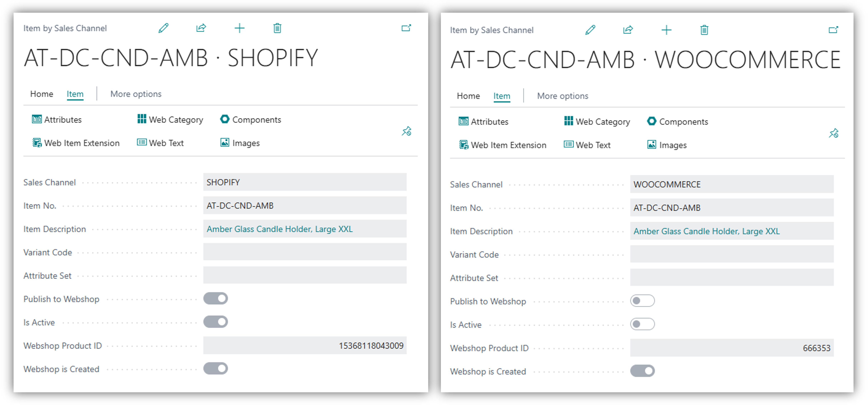Click the edit pencil icon in WOOCOMMERCE card
The height and width of the screenshot is (405, 868).
(x=590, y=30)
